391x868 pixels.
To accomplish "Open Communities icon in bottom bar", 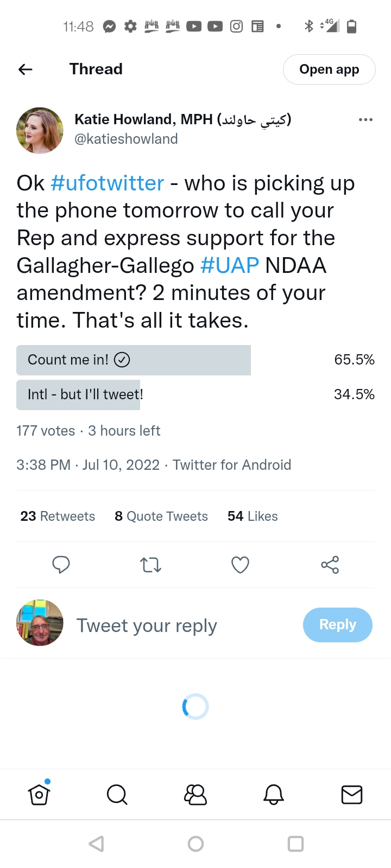I will tap(195, 795).
